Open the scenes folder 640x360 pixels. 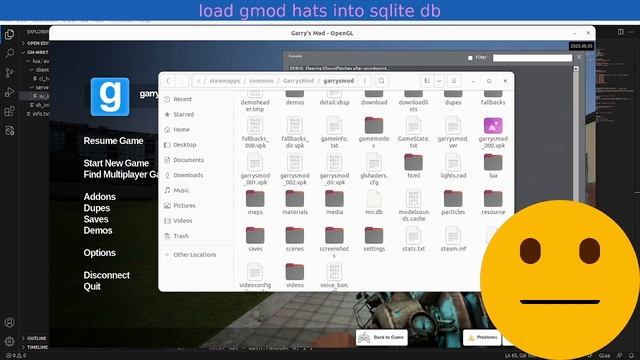click(x=295, y=239)
